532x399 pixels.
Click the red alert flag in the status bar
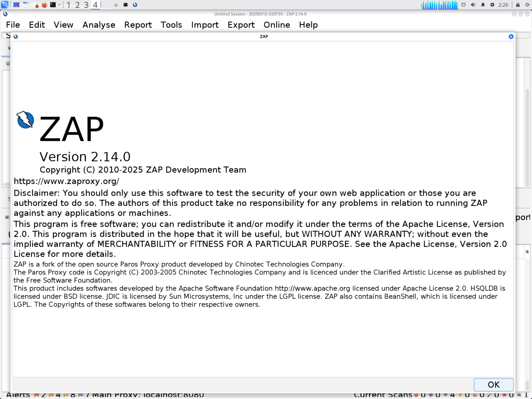pos(36,394)
